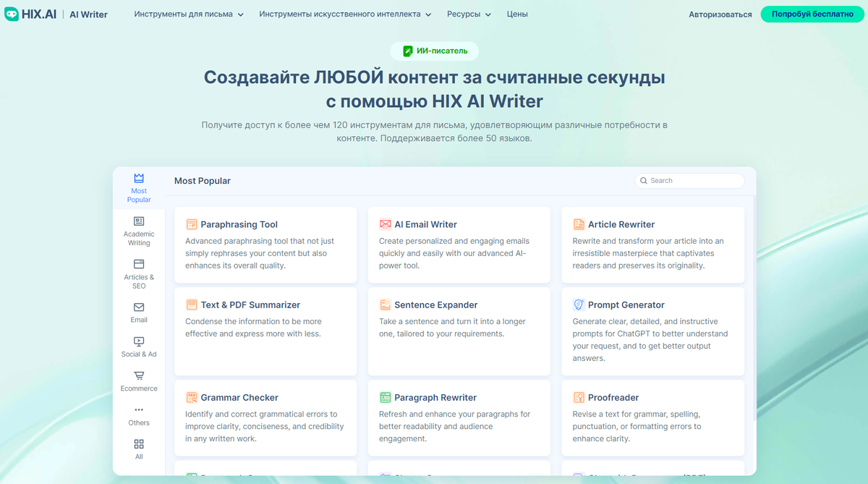
Task: Open the Prompt Generator title
Action: 626,305
